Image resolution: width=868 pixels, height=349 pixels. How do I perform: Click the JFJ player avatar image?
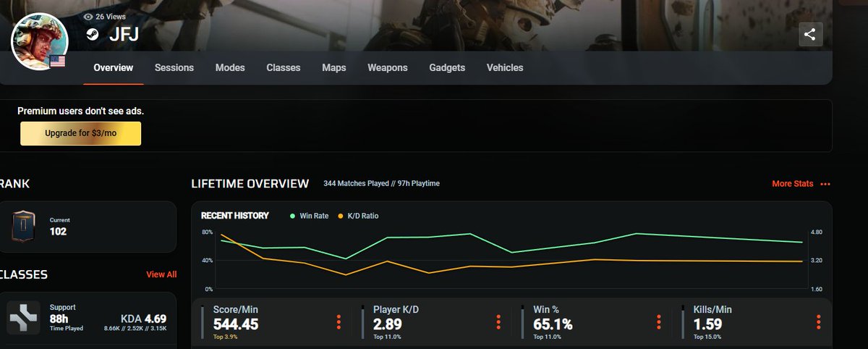40,41
